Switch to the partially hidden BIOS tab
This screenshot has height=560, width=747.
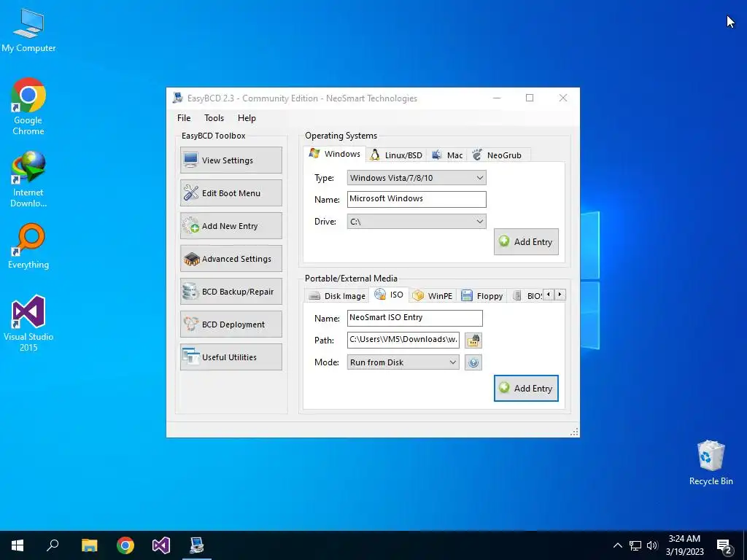[528, 296]
